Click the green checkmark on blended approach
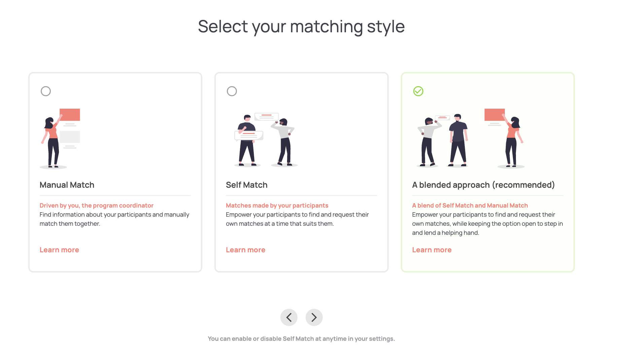Image resolution: width=628 pixels, height=364 pixels. tap(418, 91)
